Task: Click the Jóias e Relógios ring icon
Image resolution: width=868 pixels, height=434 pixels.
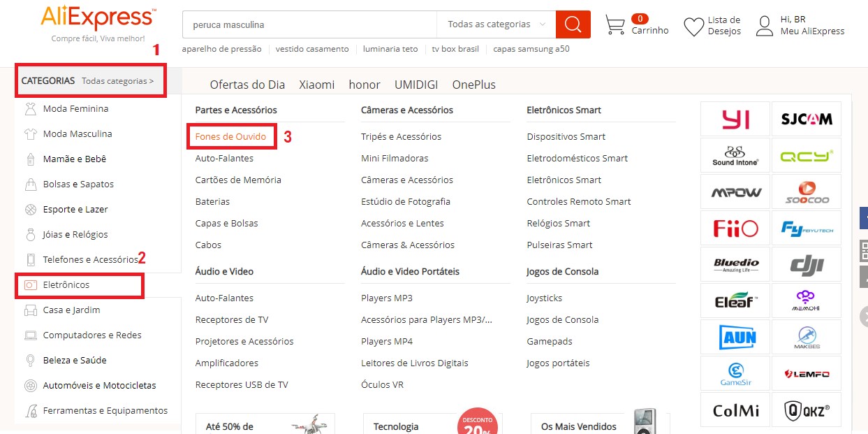Action: 30,234
